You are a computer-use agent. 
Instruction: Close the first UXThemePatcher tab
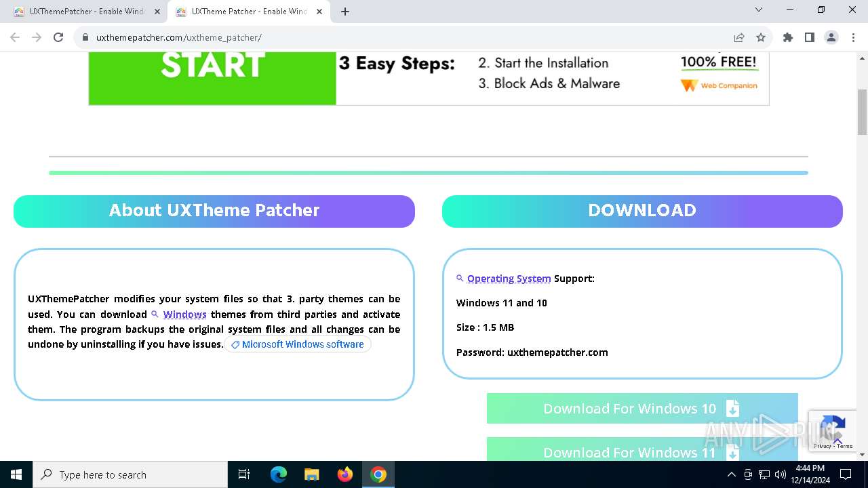157,12
